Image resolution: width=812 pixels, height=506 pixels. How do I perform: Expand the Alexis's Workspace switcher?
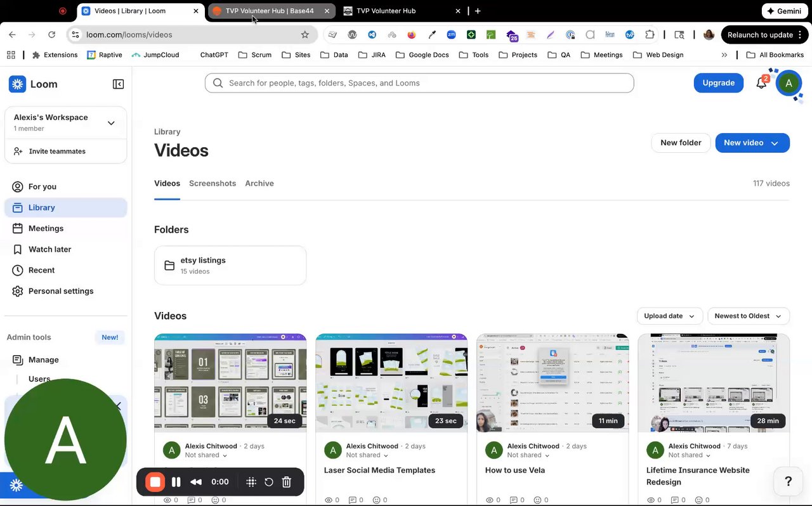(x=111, y=123)
